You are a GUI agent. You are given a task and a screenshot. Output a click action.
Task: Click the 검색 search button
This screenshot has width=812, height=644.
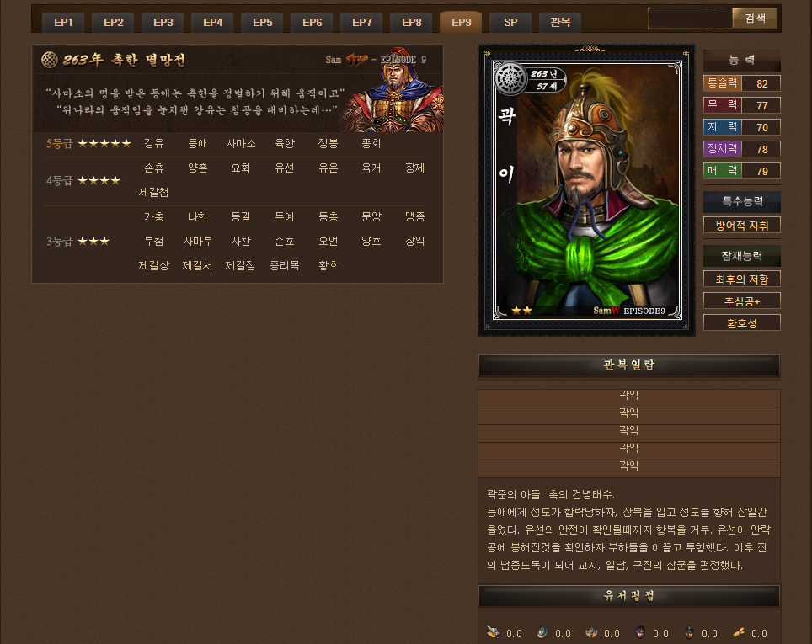pos(755,19)
